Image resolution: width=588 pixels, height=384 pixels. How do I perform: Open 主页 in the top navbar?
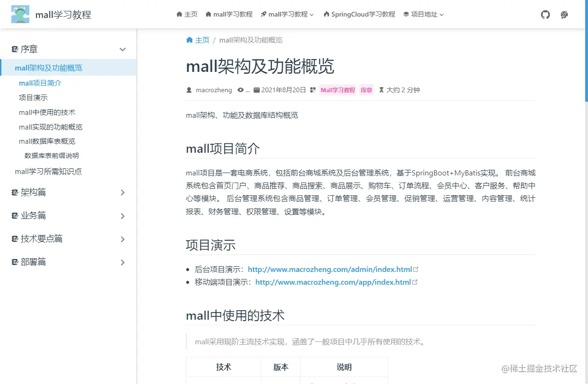[x=187, y=15]
